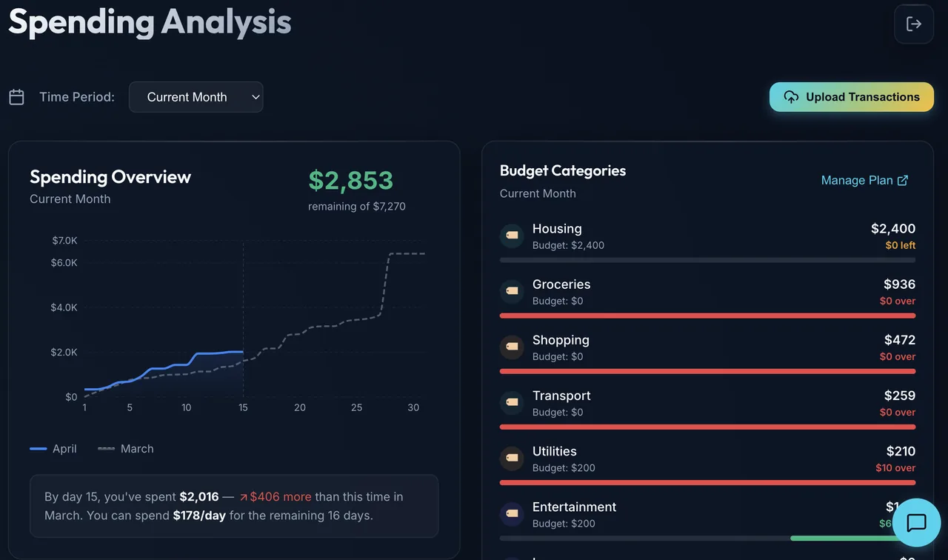Open the Current Month time period dropdown

[x=196, y=97]
